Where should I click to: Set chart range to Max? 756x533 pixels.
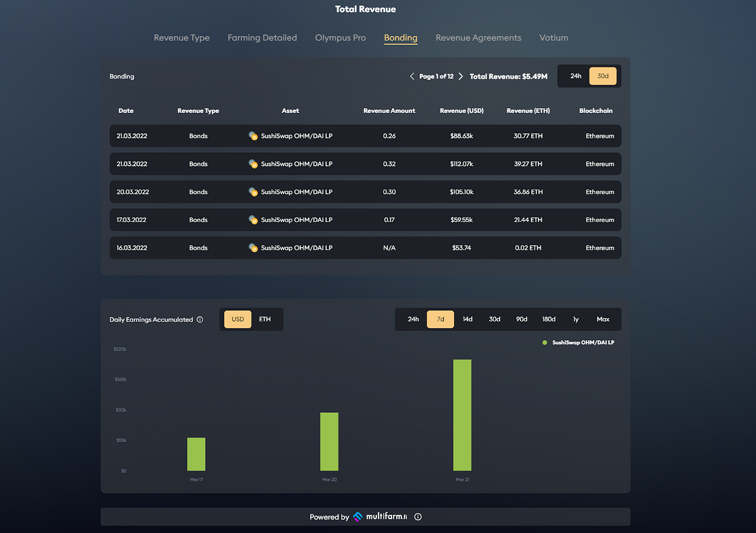[603, 319]
